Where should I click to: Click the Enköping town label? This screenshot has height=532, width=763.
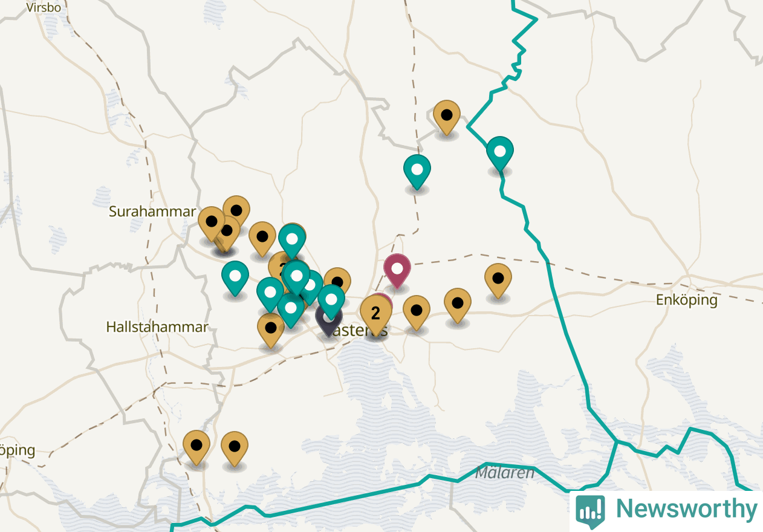687,300
